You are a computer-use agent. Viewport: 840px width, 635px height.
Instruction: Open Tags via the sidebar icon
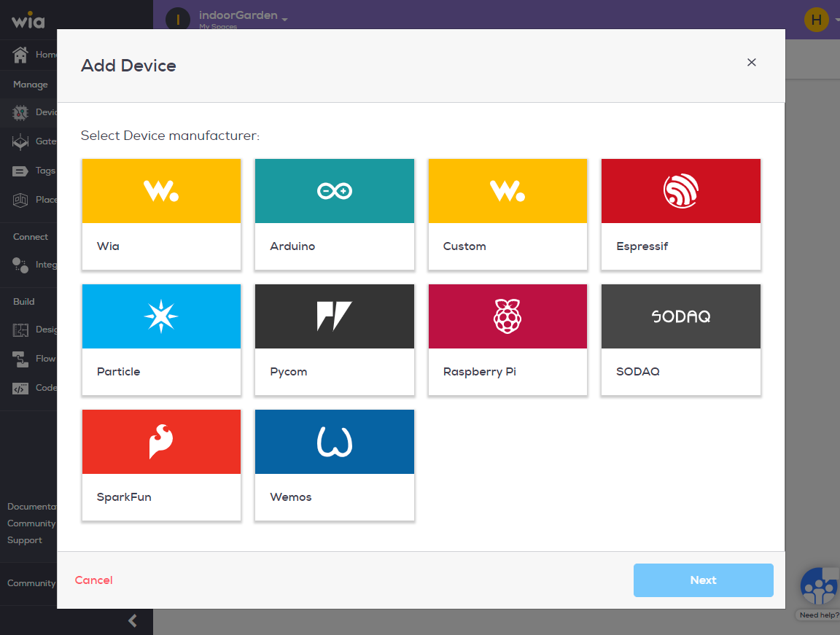20,171
